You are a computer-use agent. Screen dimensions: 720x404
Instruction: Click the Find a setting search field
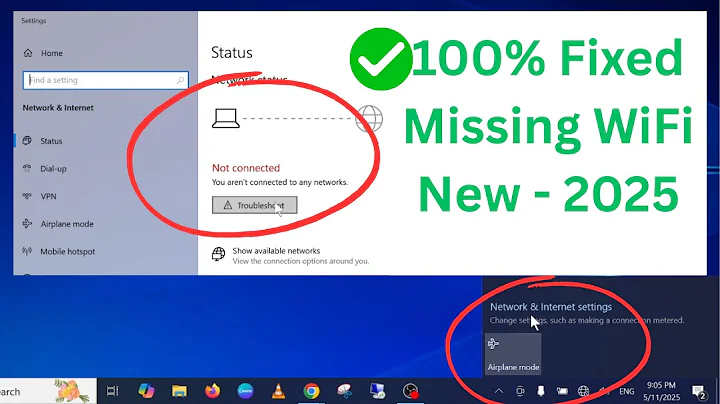pyautogui.click(x=106, y=80)
